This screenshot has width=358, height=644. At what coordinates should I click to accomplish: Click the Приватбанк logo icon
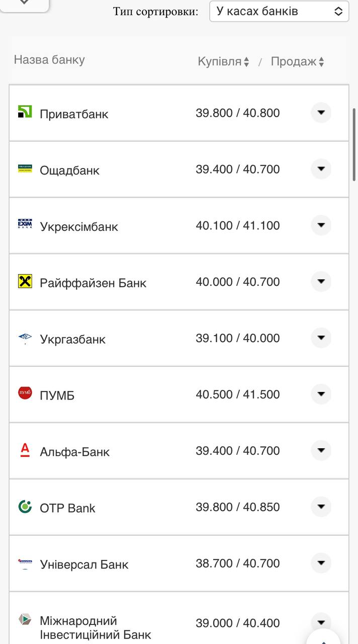pyautogui.click(x=25, y=112)
